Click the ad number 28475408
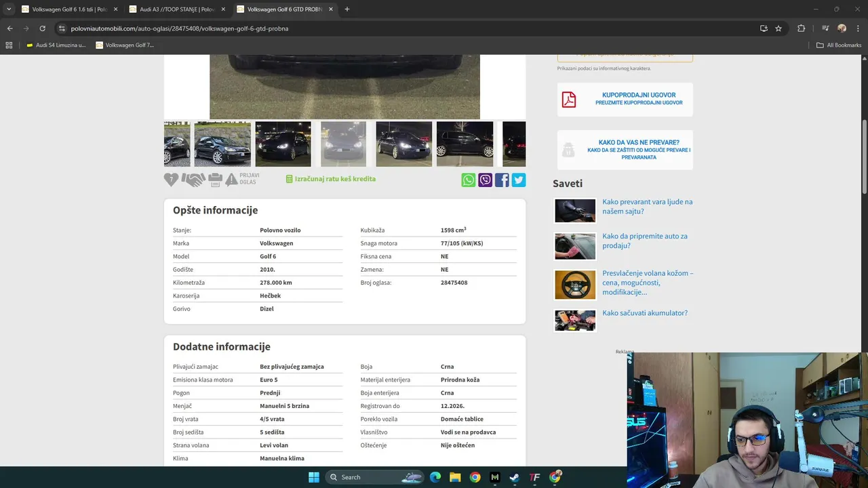This screenshot has width=868, height=488. (454, 283)
